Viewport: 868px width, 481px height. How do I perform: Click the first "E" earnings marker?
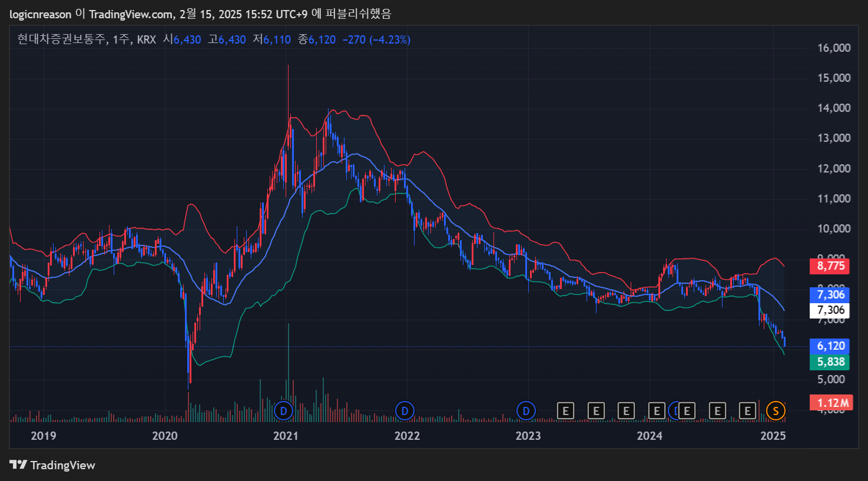pyautogui.click(x=566, y=411)
